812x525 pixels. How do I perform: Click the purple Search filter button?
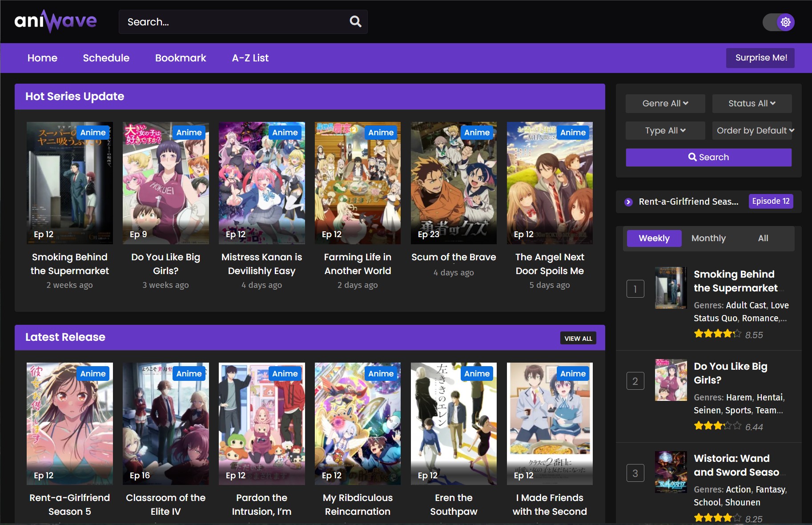pos(709,157)
